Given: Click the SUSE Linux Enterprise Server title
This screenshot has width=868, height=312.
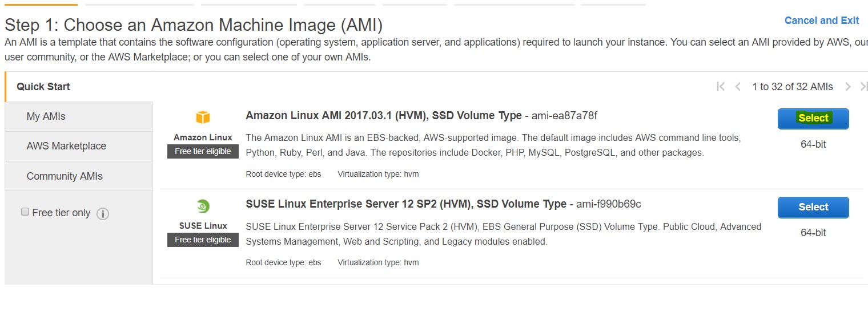Looking at the screenshot, I should pos(406,204).
